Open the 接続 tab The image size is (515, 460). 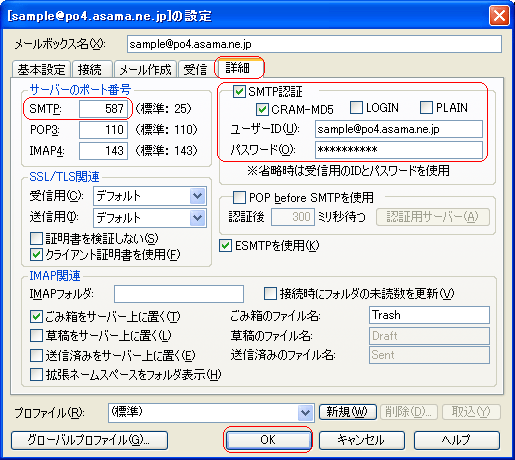click(91, 69)
